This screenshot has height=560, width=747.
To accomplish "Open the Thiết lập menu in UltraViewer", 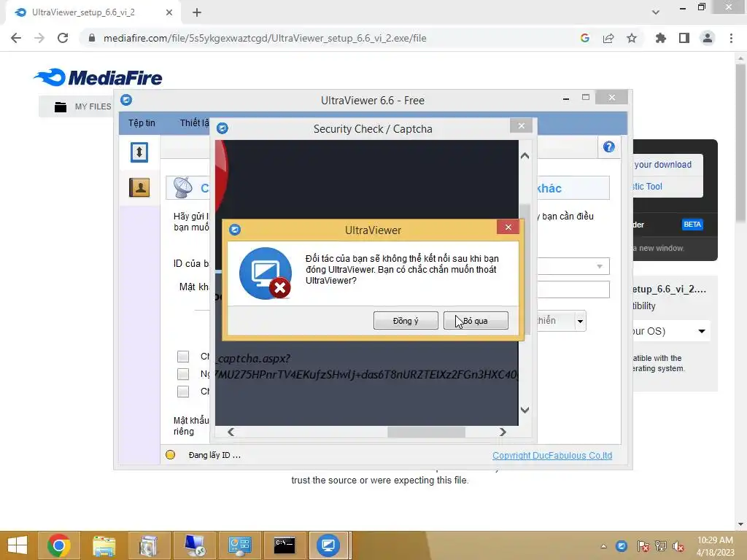I will 194,122.
